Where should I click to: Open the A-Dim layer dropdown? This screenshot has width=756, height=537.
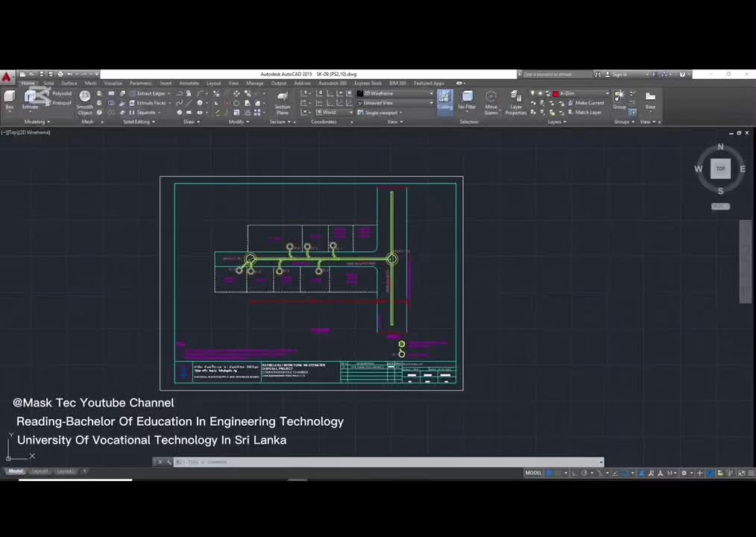pyautogui.click(x=582, y=93)
